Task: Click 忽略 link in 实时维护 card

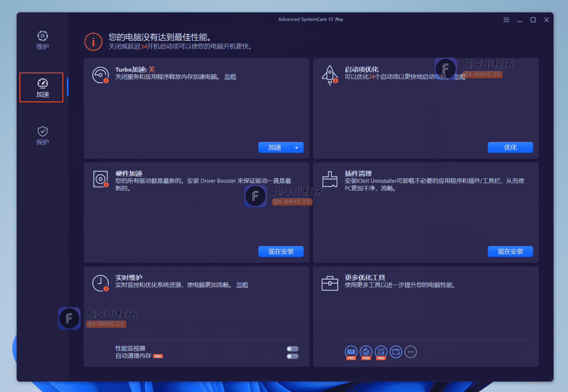Action: (x=242, y=285)
